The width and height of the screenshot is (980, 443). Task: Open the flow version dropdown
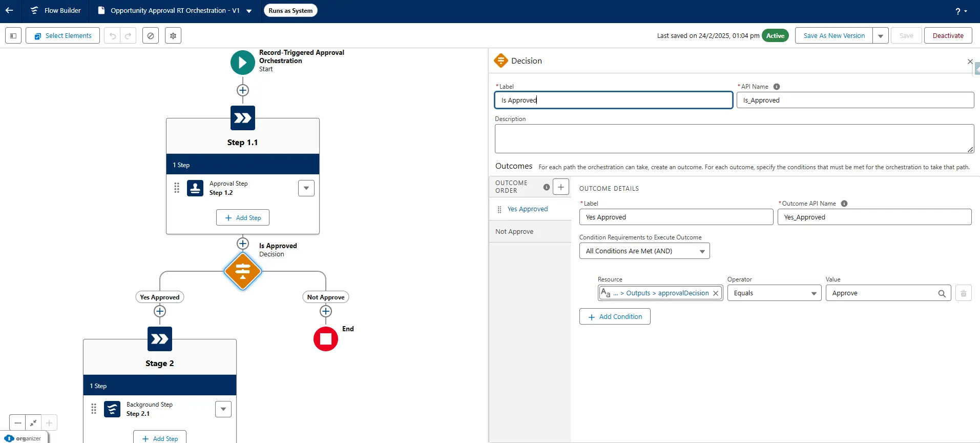[249, 11]
